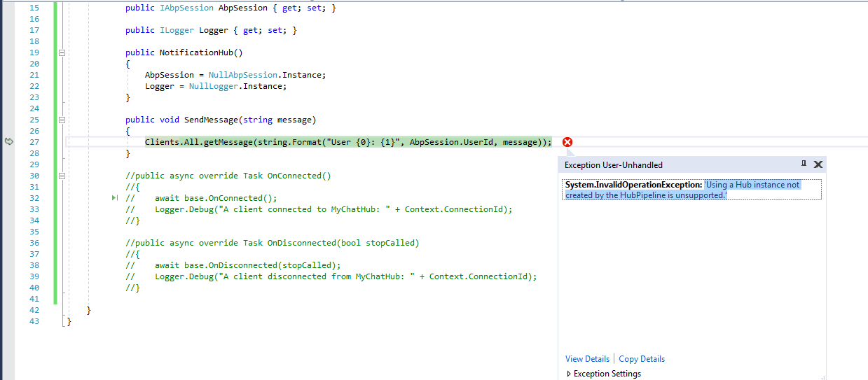The height and width of the screenshot is (380, 868).
Task: Click the Copy Details link
Action: 642,359
